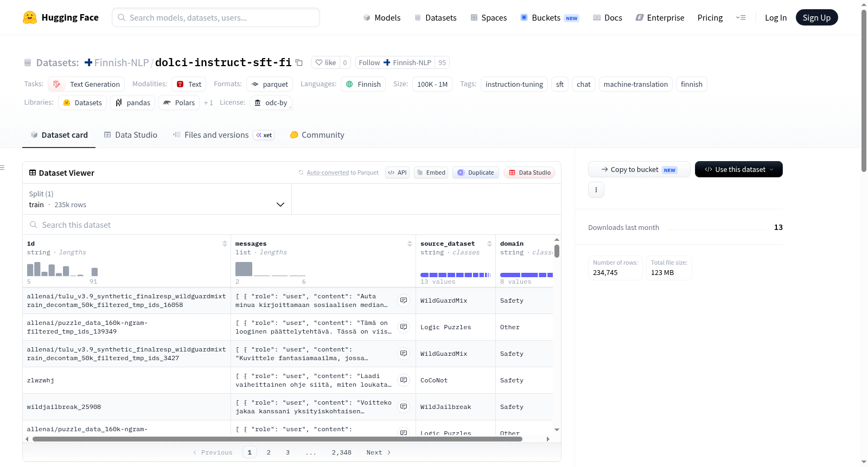Click the messages lengths histogram bar
Viewport: 868px width, 467px height.
[x=244, y=269]
